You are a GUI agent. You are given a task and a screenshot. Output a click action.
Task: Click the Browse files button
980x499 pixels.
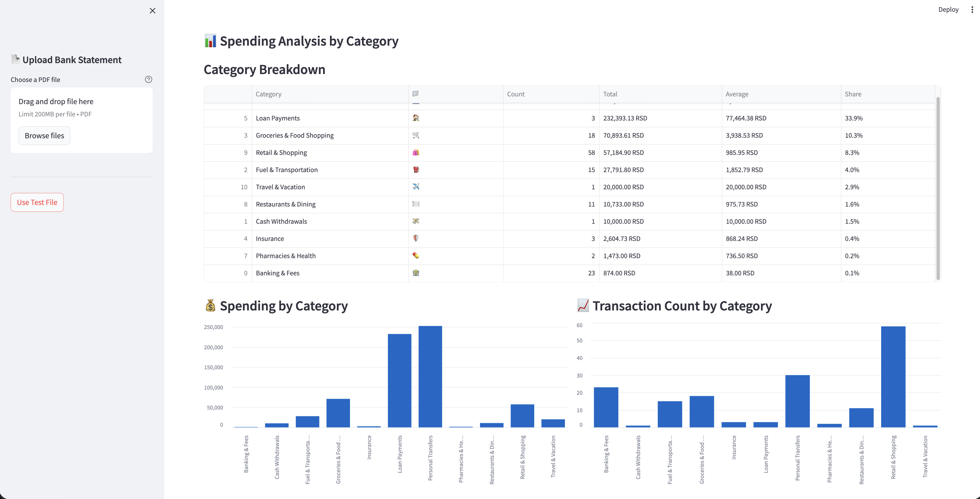pos(44,135)
